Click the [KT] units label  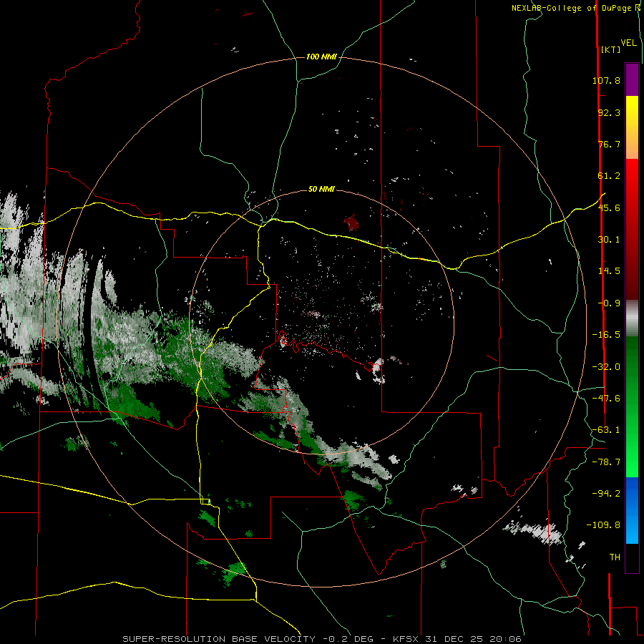point(610,49)
